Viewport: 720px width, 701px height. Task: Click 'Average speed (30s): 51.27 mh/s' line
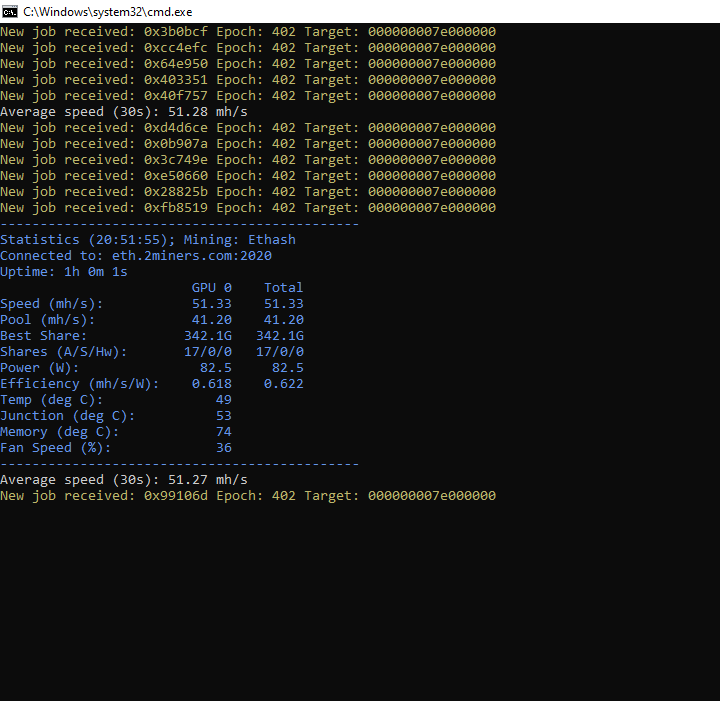point(124,480)
